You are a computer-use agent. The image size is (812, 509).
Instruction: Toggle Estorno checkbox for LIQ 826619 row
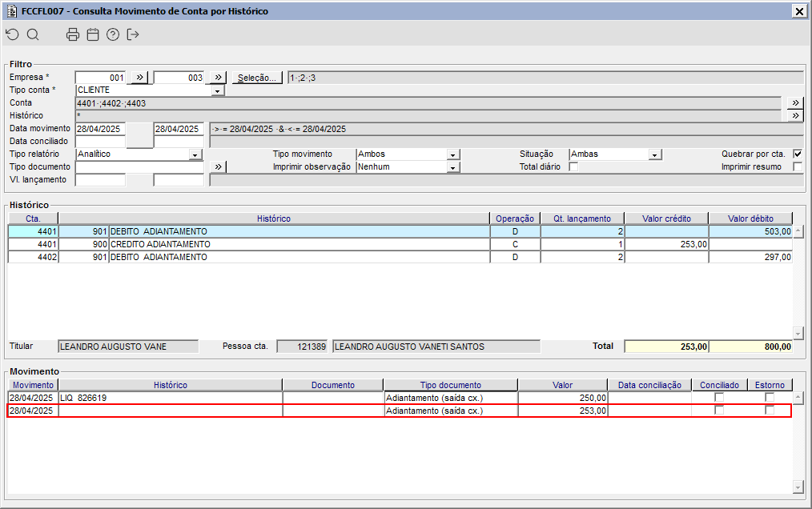click(x=770, y=398)
